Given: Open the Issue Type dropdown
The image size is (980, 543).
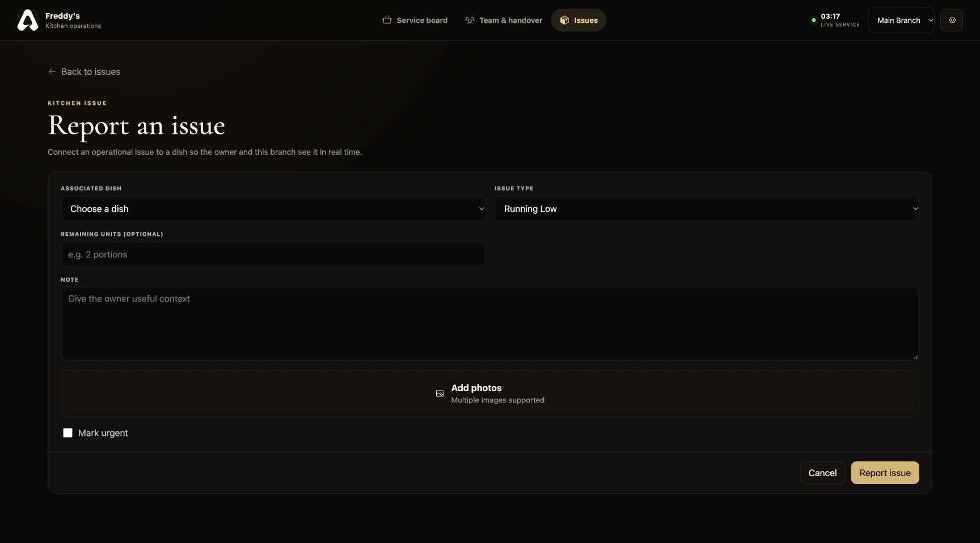Looking at the screenshot, I should (x=707, y=209).
